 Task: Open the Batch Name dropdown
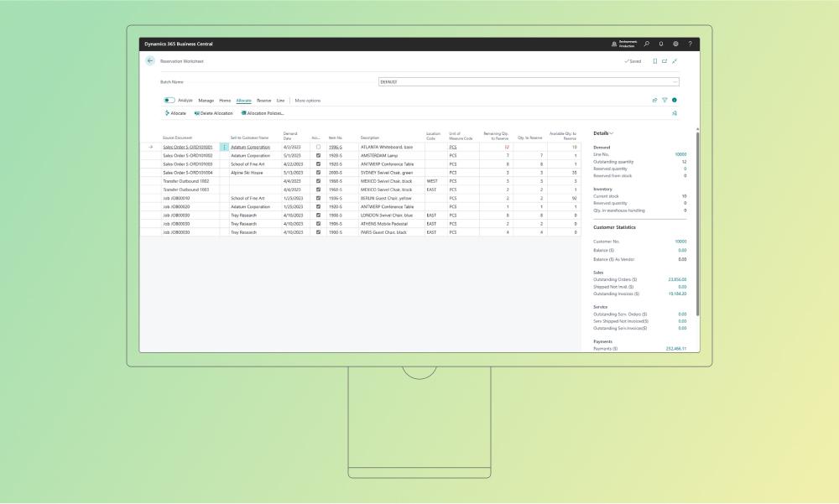pyautogui.click(x=675, y=81)
